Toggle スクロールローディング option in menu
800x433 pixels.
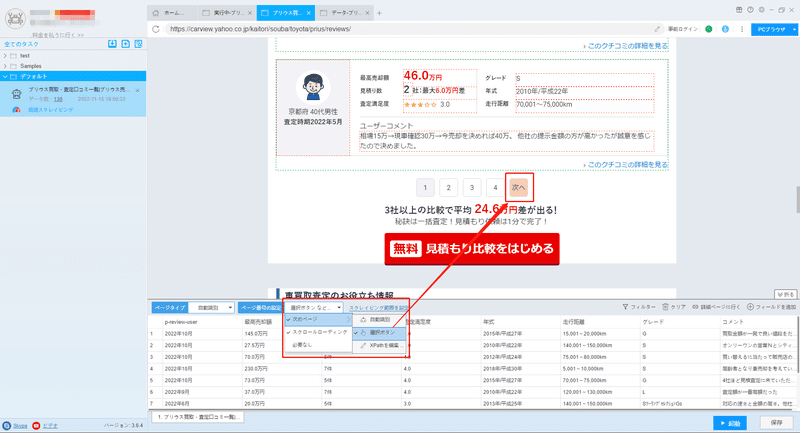tap(318, 332)
